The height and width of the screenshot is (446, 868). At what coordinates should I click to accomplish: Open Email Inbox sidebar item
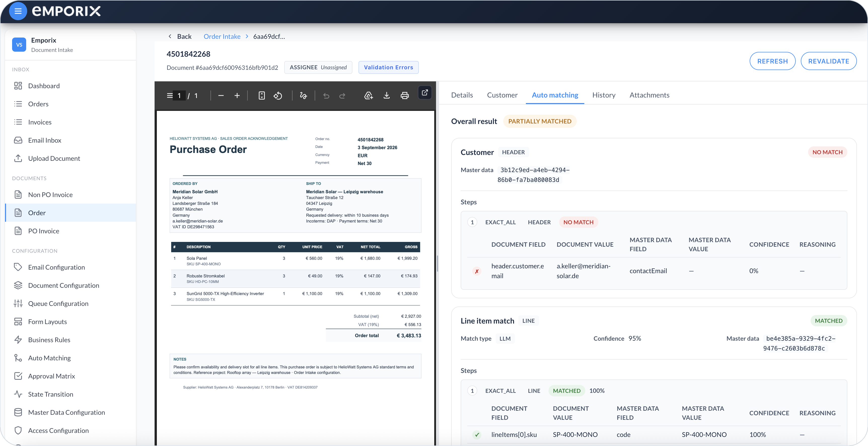pos(70,140)
